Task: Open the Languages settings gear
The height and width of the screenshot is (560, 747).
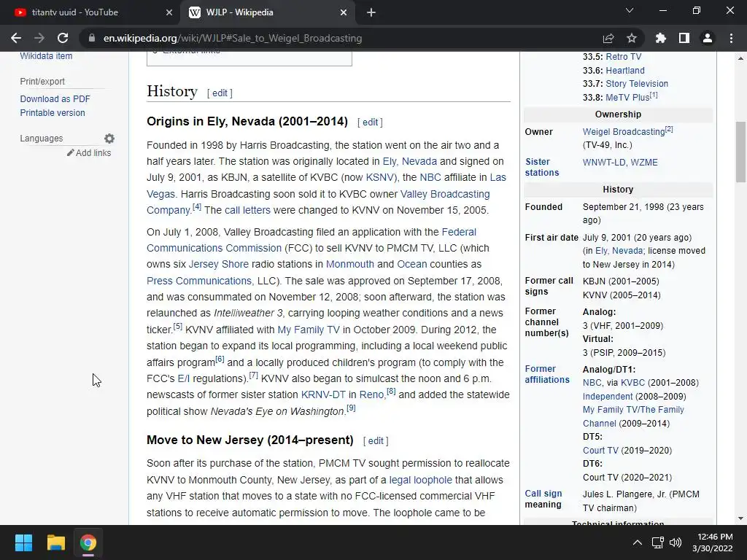Action: pyautogui.click(x=109, y=139)
